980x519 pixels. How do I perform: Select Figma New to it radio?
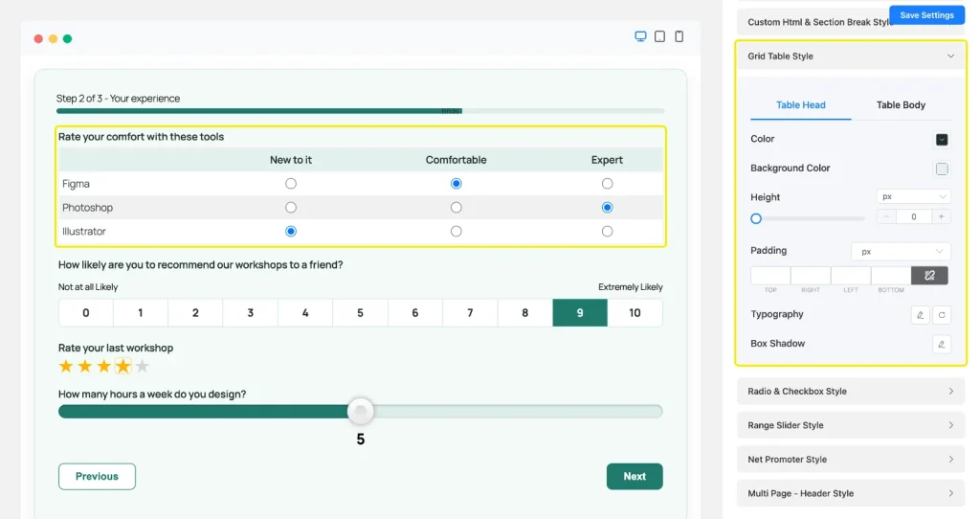291,184
